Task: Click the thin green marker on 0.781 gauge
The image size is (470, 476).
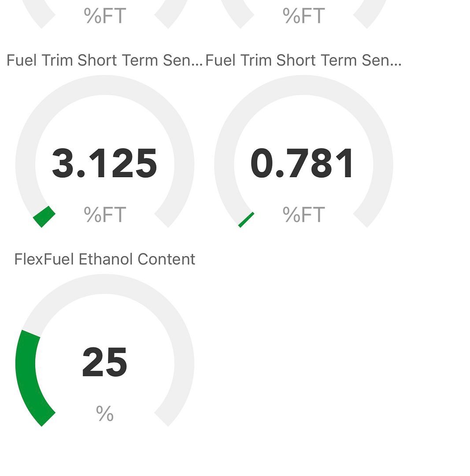Action: pos(246,220)
